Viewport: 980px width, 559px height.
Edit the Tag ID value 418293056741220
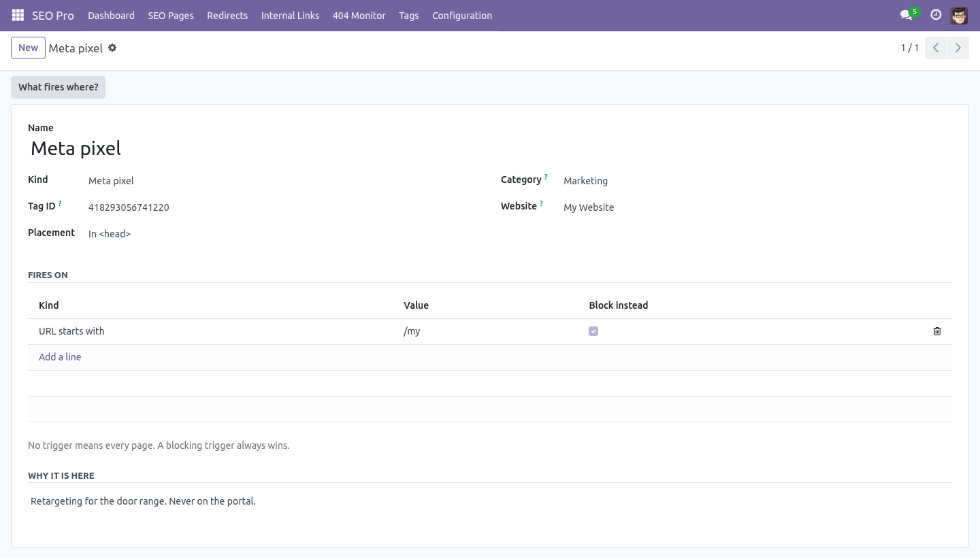pos(282,207)
